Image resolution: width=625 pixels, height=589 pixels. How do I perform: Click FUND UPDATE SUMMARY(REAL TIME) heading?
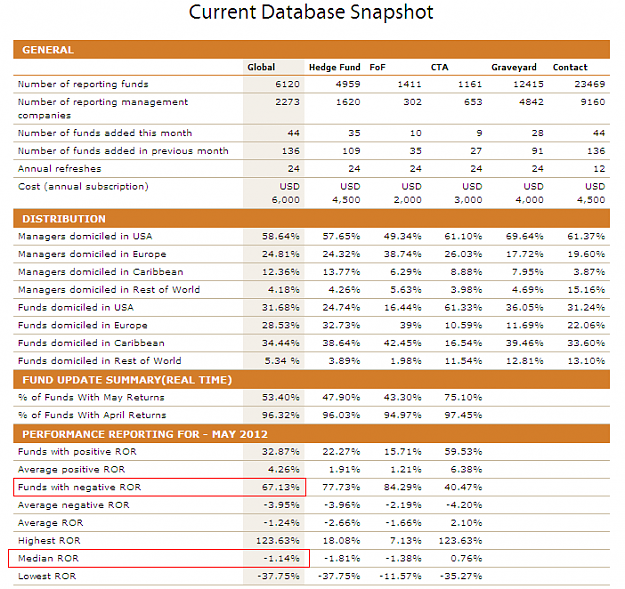(127, 380)
